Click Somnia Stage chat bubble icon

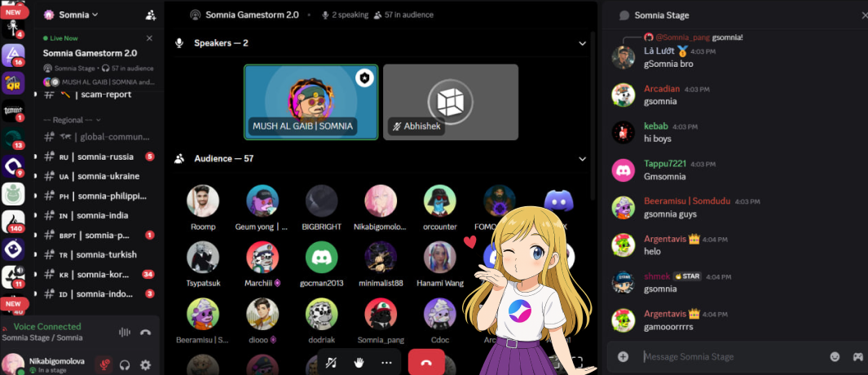click(x=624, y=15)
